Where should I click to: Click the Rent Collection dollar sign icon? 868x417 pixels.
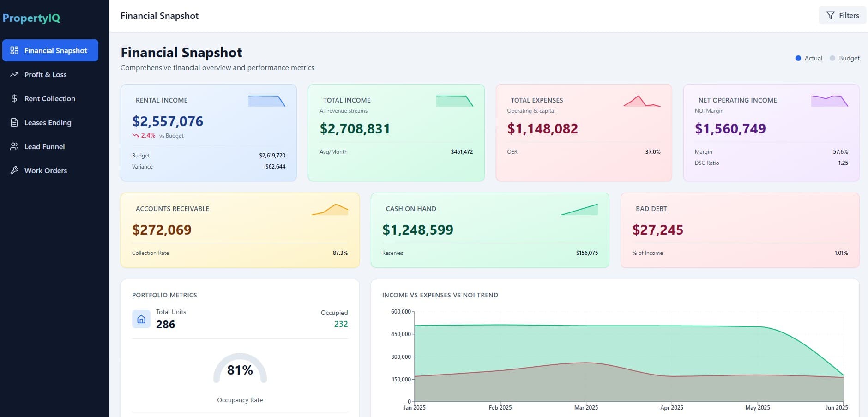click(x=14, y=98)
